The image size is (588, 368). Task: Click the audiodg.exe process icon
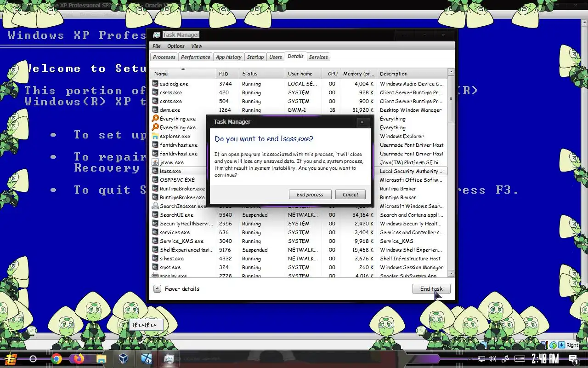155,84
